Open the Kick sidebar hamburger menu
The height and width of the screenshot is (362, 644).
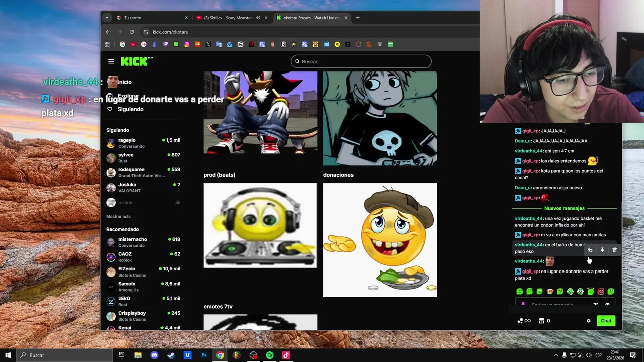(x=111, y=61)
